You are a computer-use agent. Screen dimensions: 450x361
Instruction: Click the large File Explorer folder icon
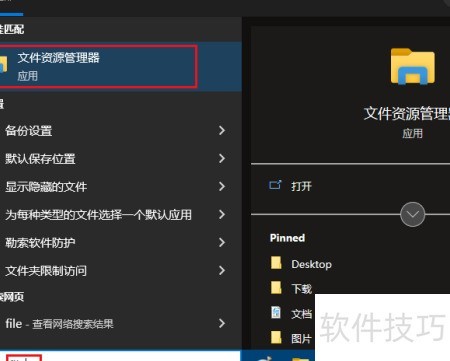(x=413, y=66)
